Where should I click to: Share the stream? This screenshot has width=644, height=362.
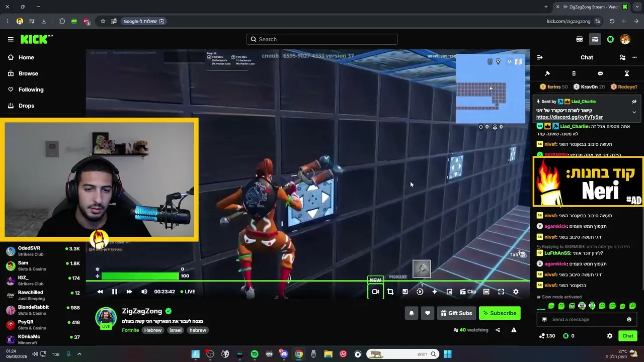[x=498, y=330]
